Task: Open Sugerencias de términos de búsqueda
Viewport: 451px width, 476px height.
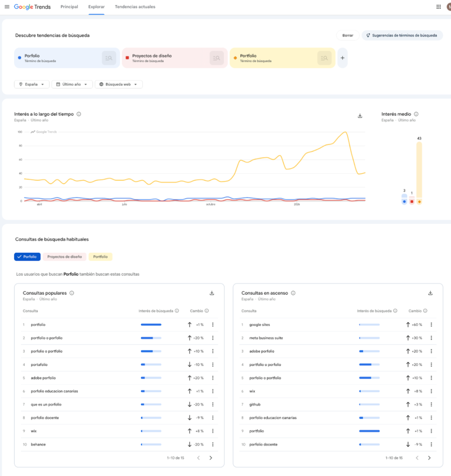Action: pyautogui.click(x=402, y=35)
